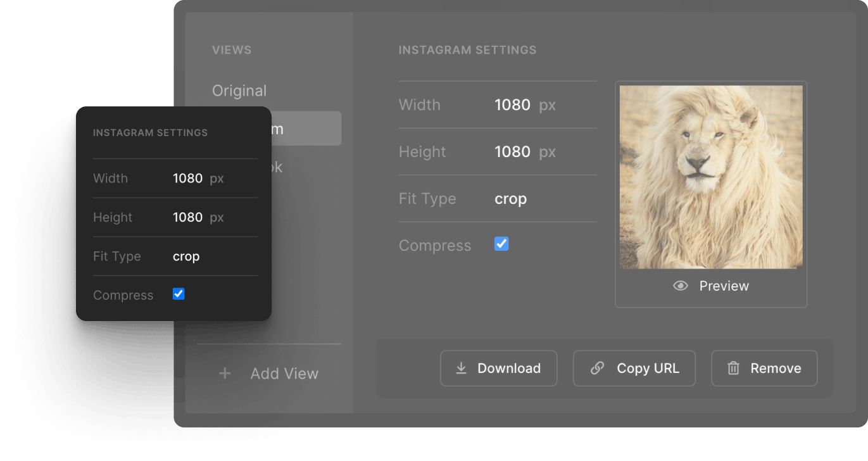Edit Width value 1080 in the main panel
Viewport: 868px width, 461px height.
[x=512, y=105]
